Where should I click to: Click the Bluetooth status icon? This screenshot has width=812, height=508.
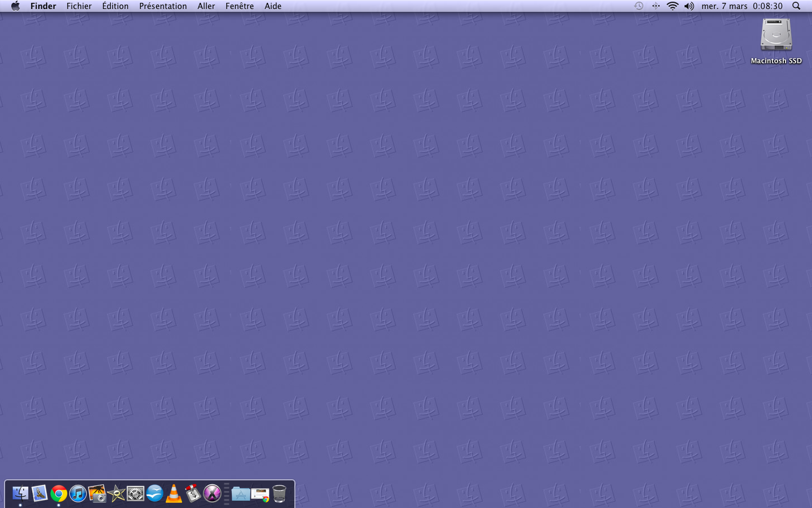pos(656,6)
